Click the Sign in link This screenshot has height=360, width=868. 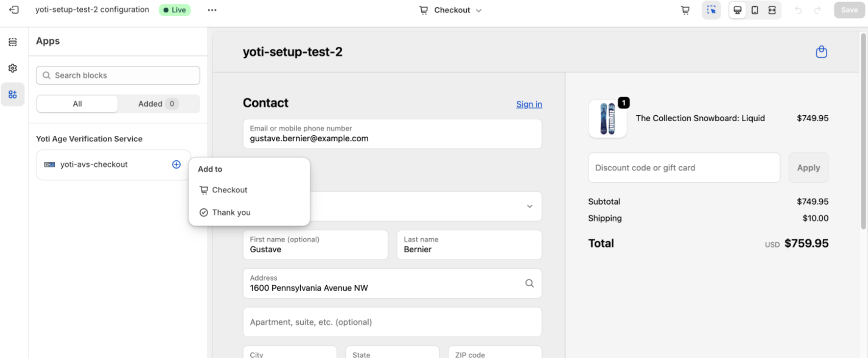(529, 104)
